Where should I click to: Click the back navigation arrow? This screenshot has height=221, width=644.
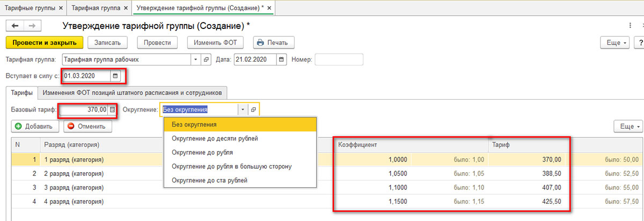(14, 26)
